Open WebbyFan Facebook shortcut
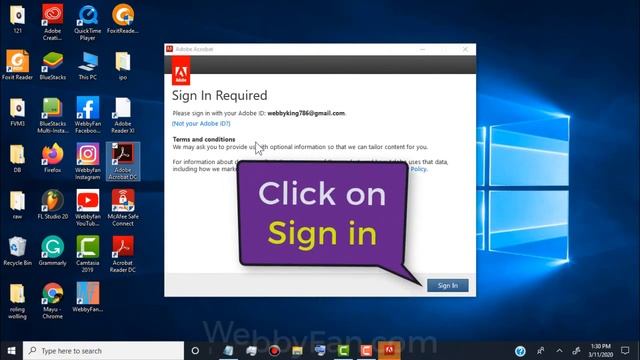 click(x=87, y=115)
